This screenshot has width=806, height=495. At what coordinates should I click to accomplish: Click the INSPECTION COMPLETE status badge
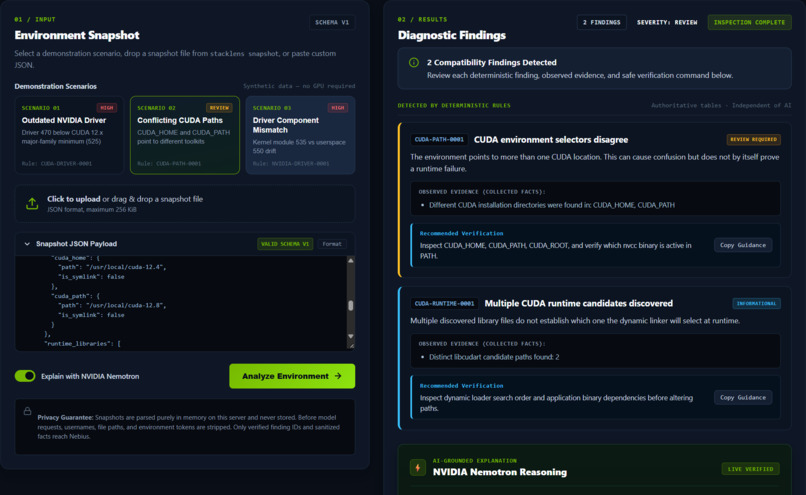click(749, 22)
